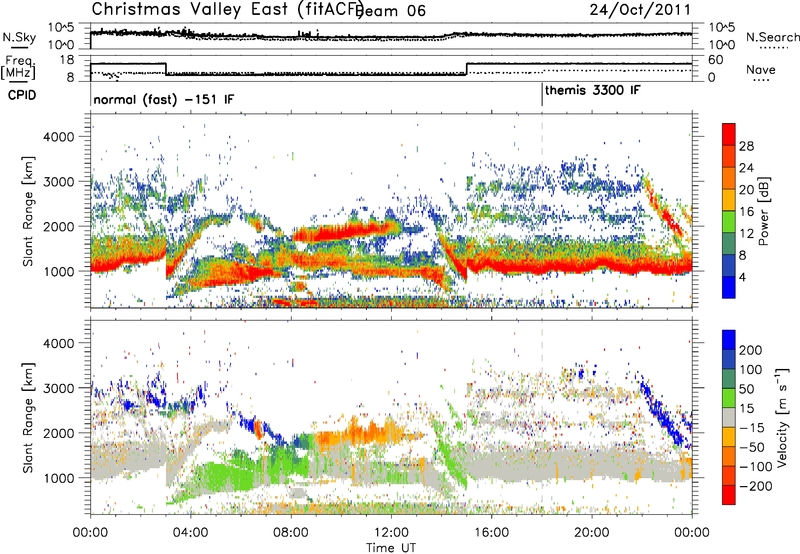This screenshot has height=554, width=800.
Task: Select the Velocity [m s-1] colorbar title
Action: 782,417
